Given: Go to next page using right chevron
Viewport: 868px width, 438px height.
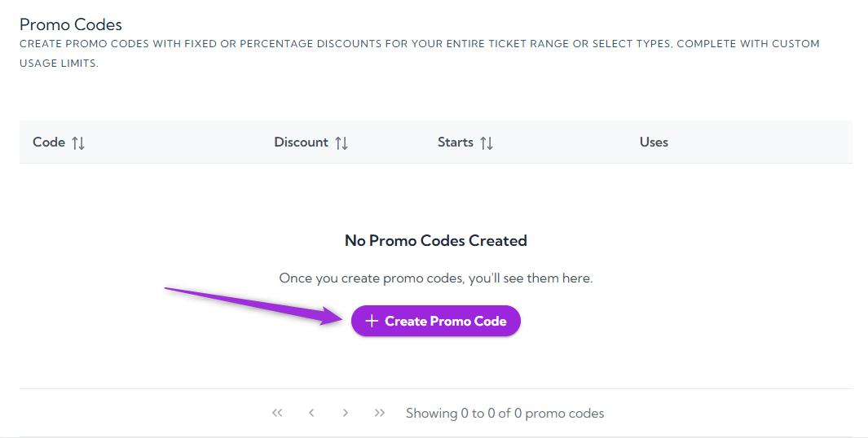Looking at the screenshot, I should (346, 413).
